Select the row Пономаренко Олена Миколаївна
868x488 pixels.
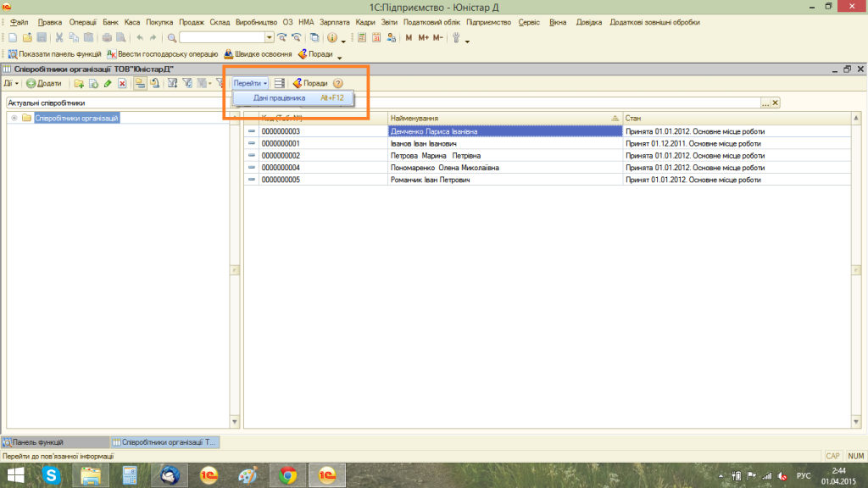click(x=547, y=168)
